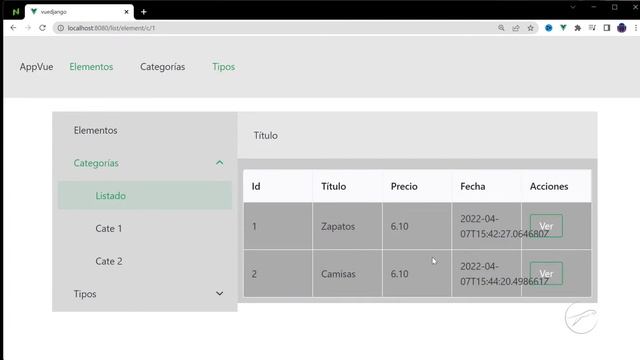
Task: Collapse the Categorías sidebar section chevron
Action: [x=220, y=163]
